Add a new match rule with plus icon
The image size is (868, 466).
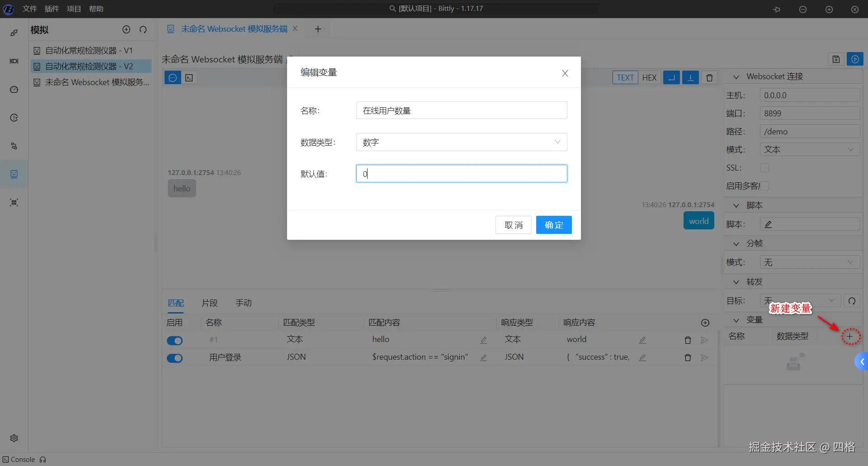coord(705,323)
